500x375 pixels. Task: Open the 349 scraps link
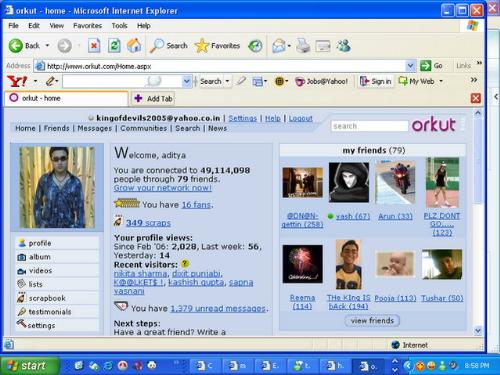tap(148, 223)
